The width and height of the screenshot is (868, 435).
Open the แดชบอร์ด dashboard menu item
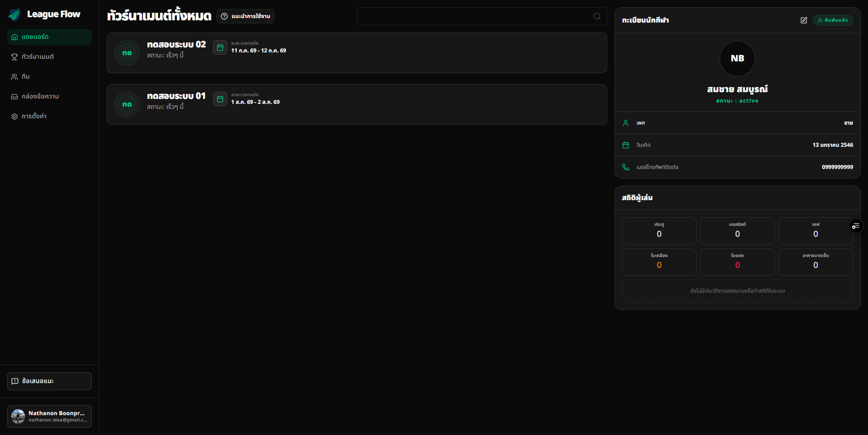point(49,37)
